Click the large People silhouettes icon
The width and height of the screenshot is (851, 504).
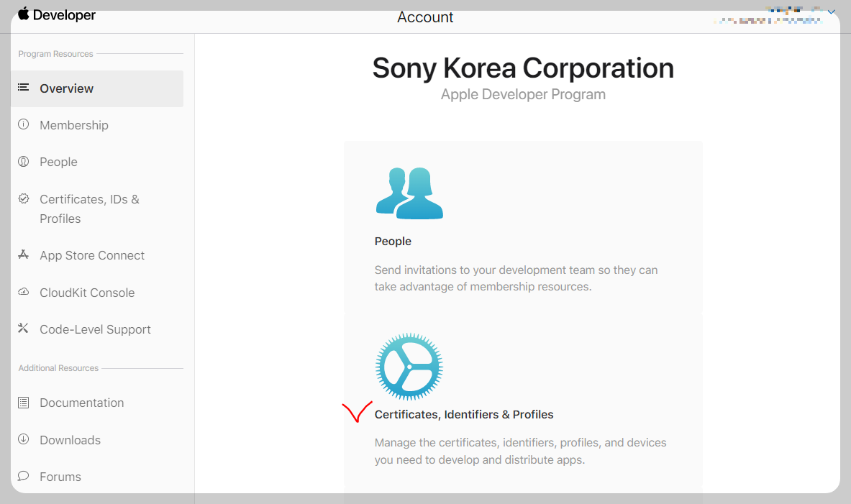tap(409, 193)
